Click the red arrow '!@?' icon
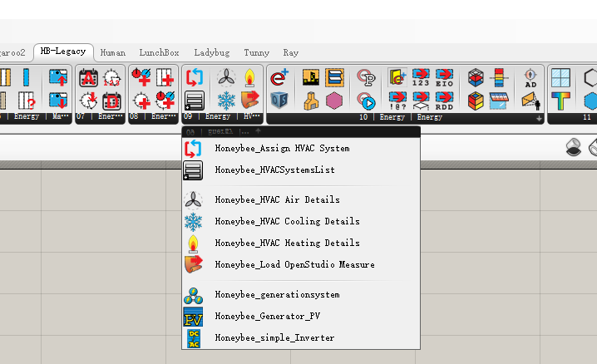Screen dimensions: 597x364 pyautogui.click(x=397, y=101)
